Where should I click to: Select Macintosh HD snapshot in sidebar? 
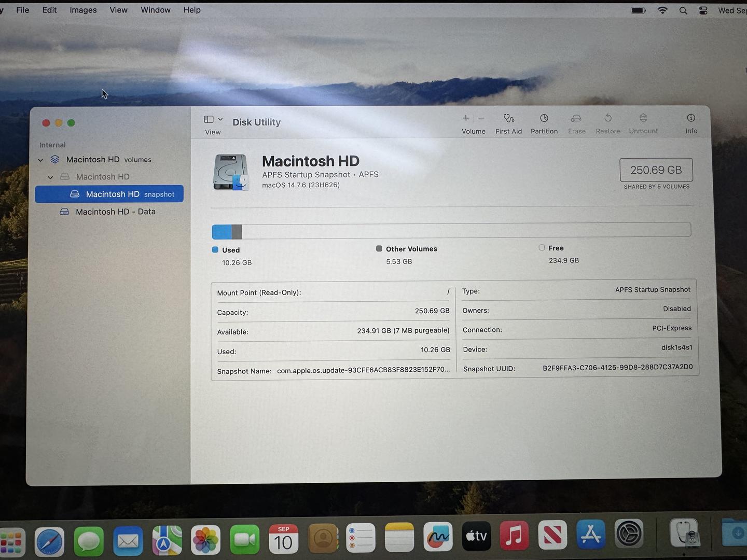pyautogui.click(x=109, y=194)
